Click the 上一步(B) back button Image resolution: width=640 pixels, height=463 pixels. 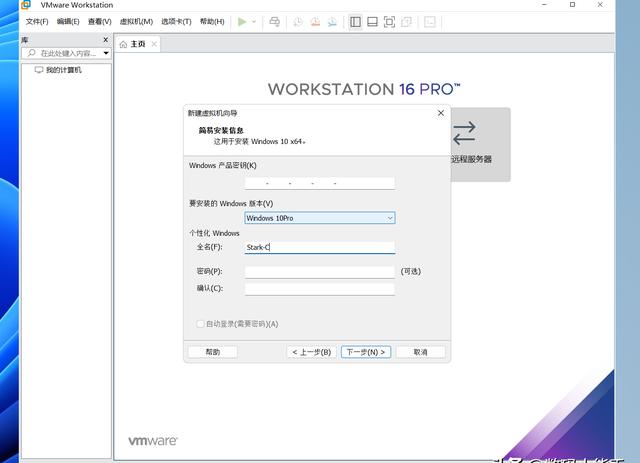[x=311, y=352]
